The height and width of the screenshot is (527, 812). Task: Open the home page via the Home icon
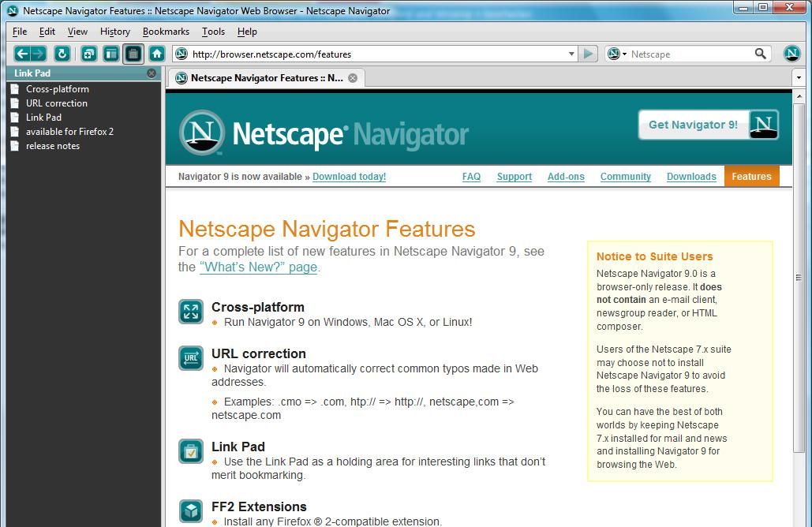click(x=157, y=54)
